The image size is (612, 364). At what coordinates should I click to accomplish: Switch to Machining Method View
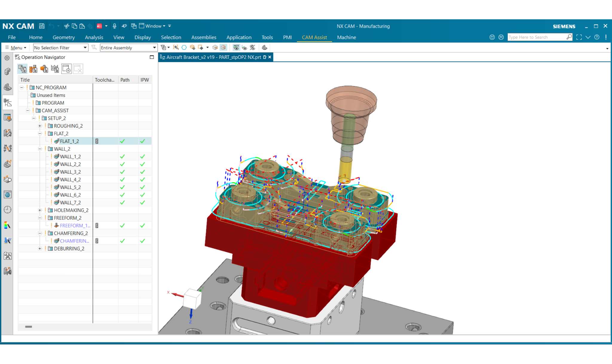click(55, 69)
